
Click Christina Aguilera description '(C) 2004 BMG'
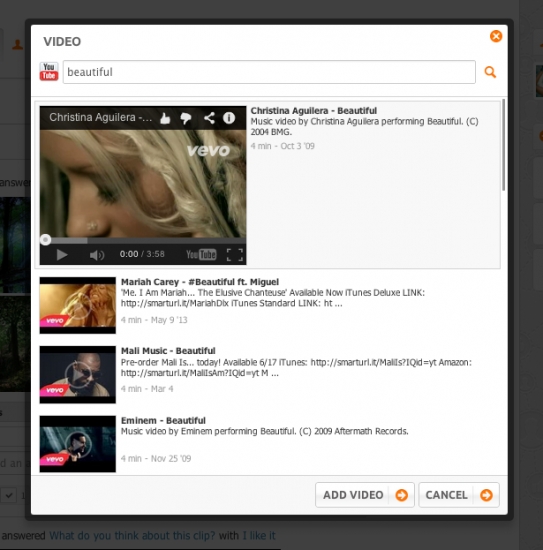364,127
